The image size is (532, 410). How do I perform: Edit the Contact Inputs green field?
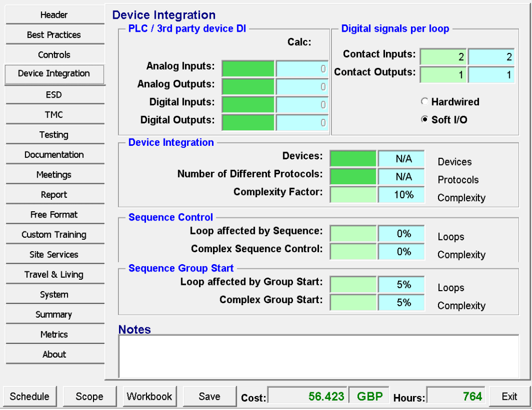click(443, 57)
